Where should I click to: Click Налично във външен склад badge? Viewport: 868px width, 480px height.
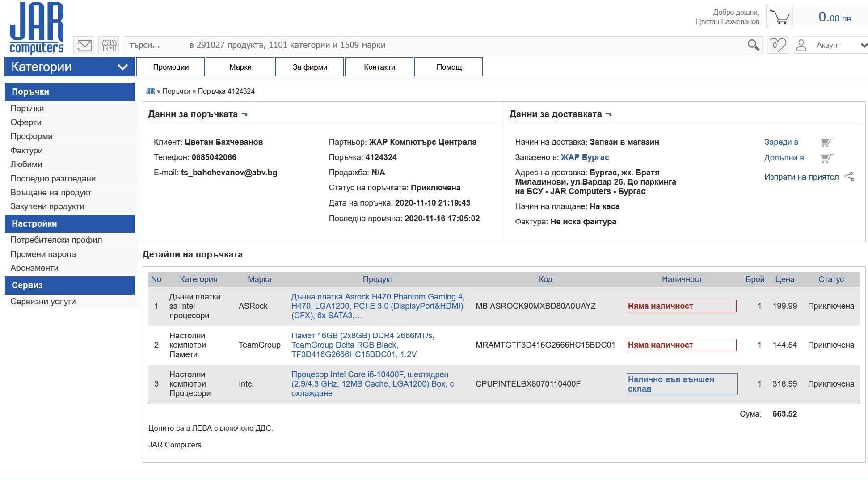(682, 384)
